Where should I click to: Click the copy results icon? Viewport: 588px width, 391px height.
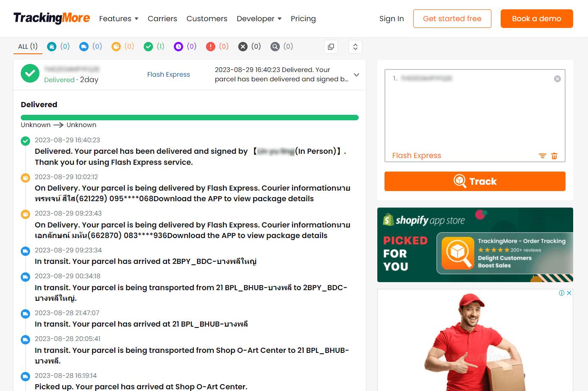[331, 47]
